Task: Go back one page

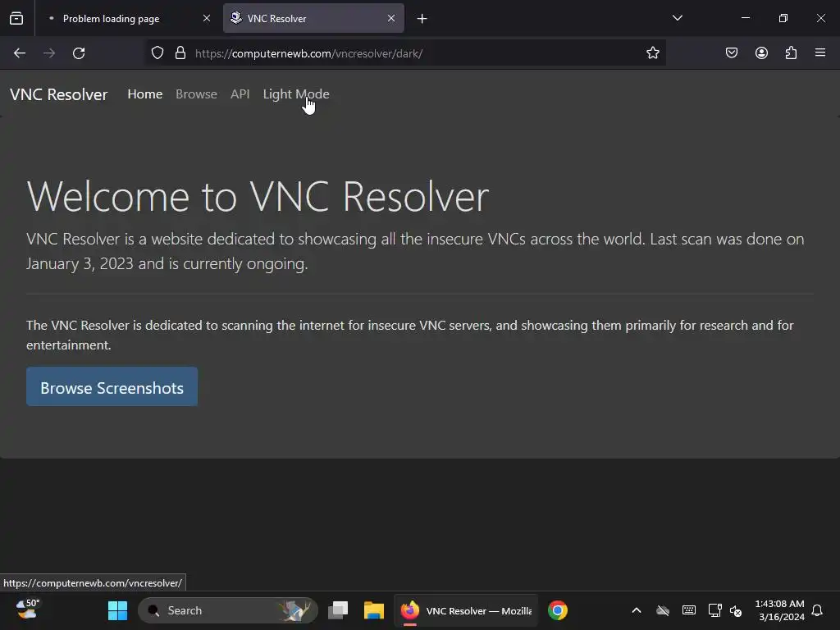Action: (20, 53)
